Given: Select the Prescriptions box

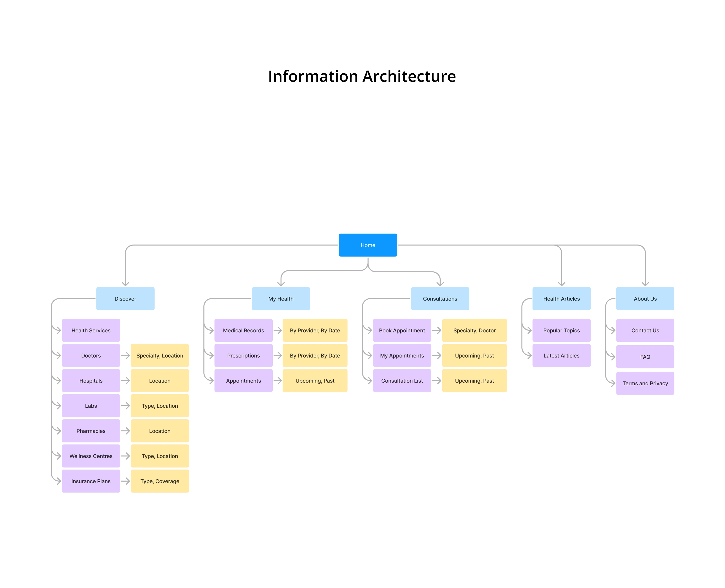Looking at the screenshot, I should click(x=243, y=355).
